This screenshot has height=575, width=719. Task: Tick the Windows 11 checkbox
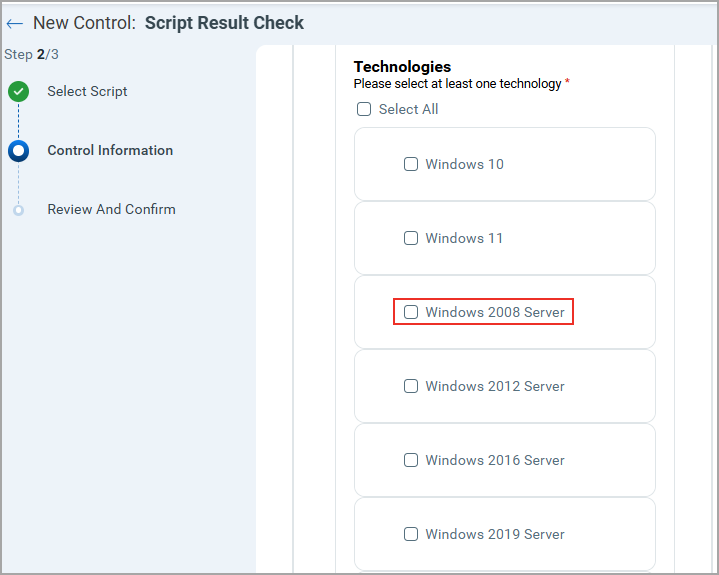[411, 238]
